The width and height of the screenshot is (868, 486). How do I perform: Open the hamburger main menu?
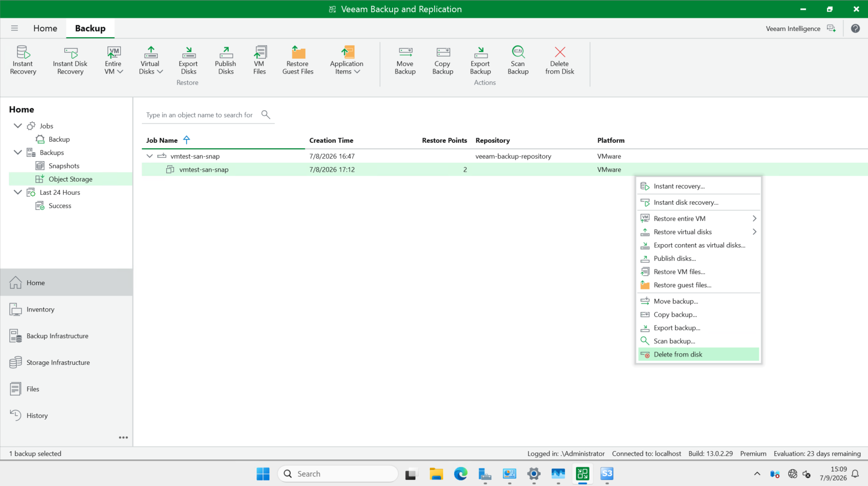14,28
